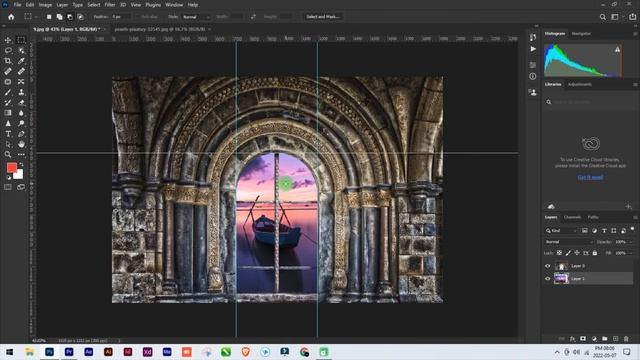Toggle Lock transparent pixels
Screen dimensions: 640x360
(x=559, y=253)
